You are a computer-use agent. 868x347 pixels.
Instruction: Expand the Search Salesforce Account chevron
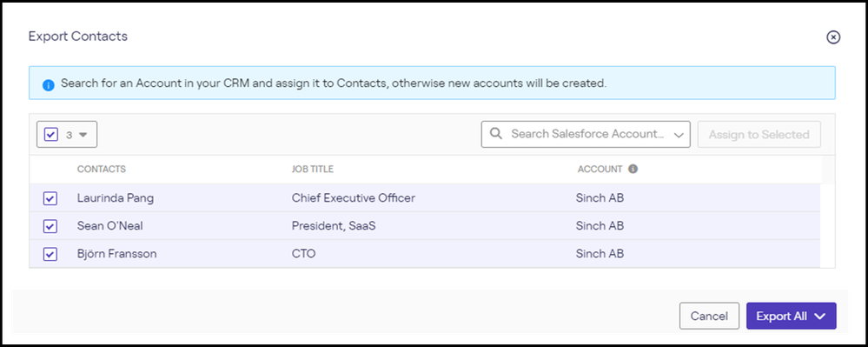[x=678, y=135]
